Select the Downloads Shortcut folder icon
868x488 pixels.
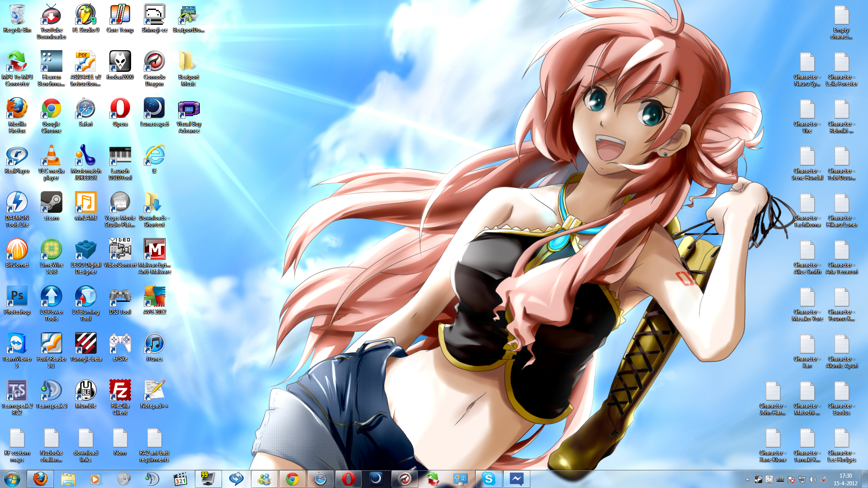(155, 210)
